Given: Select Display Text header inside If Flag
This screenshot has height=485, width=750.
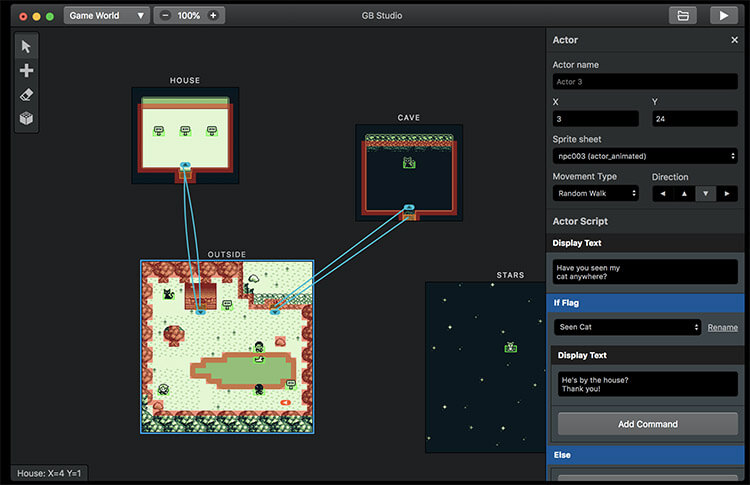Looking at the screenshot, I should click(x=648, y=355).
